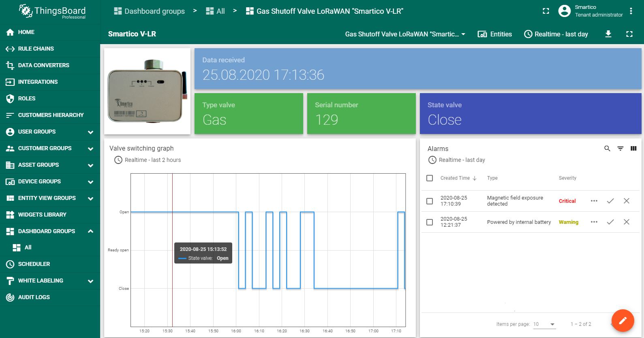Expand dashboard to fullscreen in toolbar

click(629, 34)
